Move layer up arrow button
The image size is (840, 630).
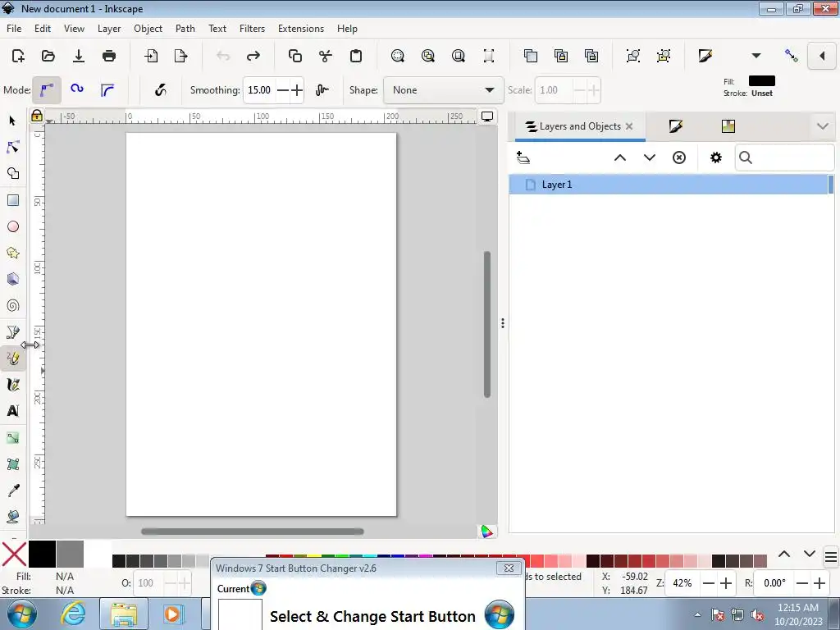620,157
